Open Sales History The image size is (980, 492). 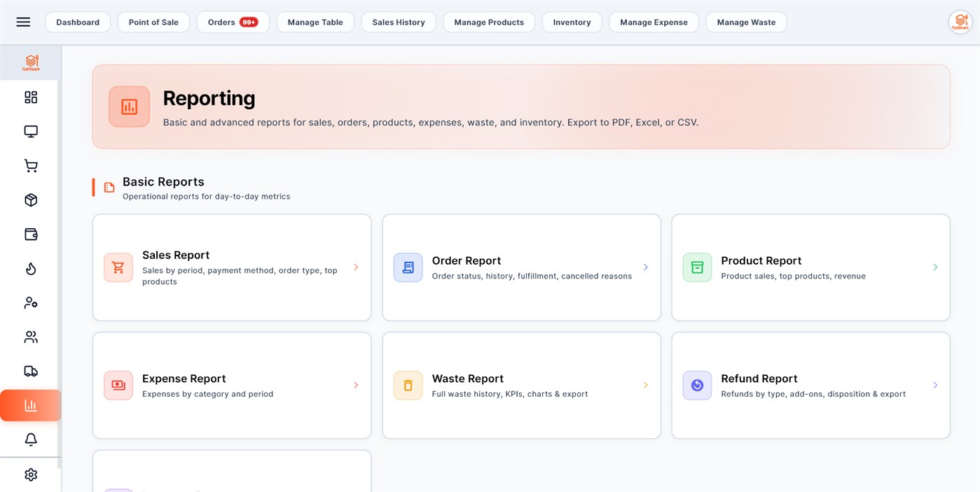(x=399, y=22)
